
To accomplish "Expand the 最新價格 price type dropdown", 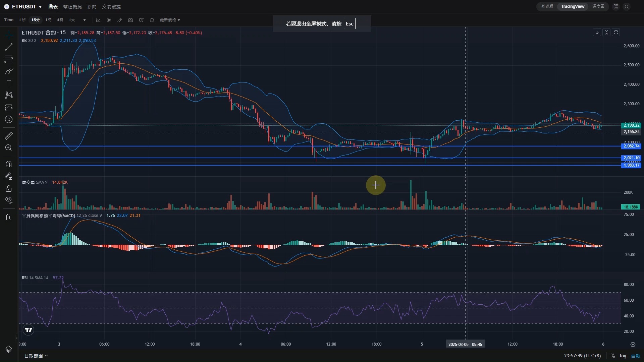I will pos(170,20).
